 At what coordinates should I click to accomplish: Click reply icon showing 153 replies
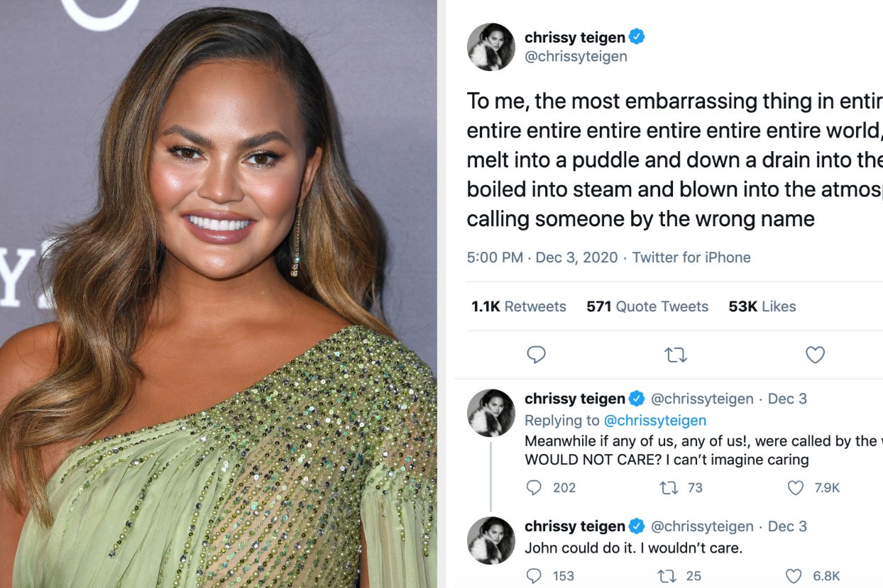pyautogui.click(x=534, y=575)
